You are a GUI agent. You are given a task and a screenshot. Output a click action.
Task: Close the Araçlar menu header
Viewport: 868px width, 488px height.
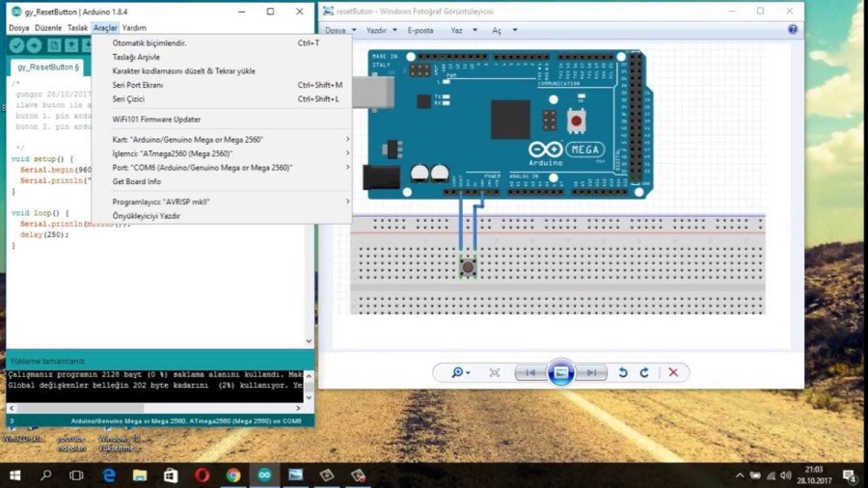point(105,28)
